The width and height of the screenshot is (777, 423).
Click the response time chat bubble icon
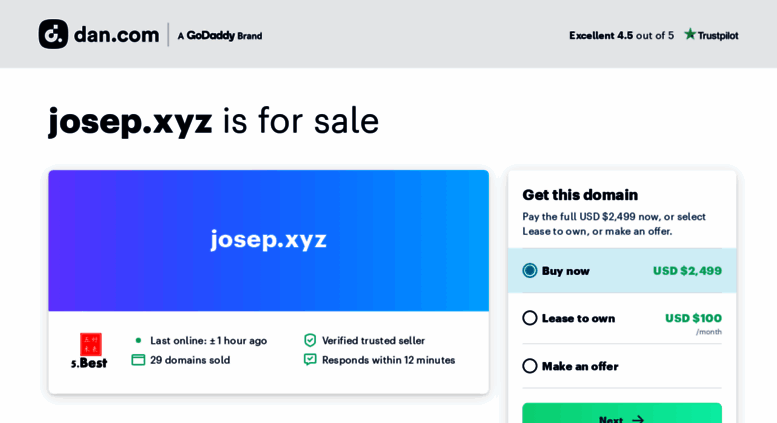pyautogui.click(x=310, y=360)
